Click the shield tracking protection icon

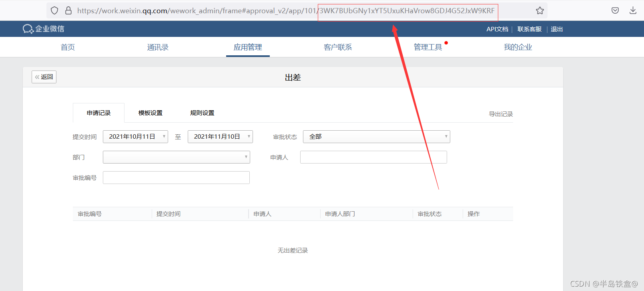pos(54,10)
